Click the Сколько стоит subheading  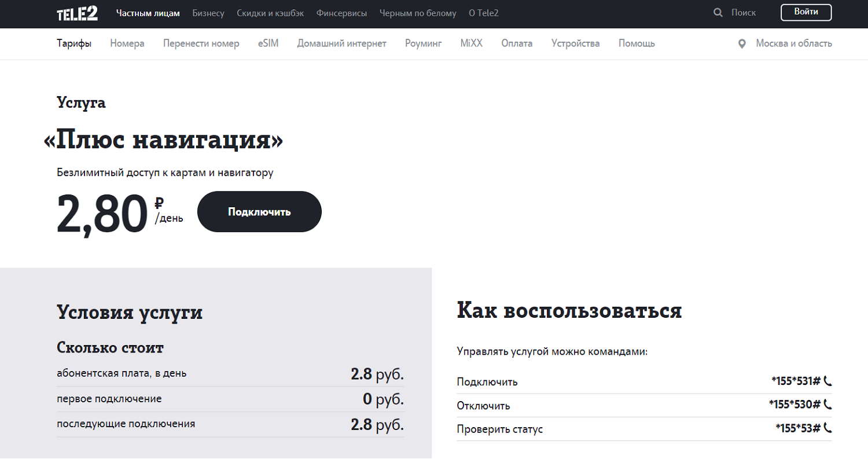[111, 348]
